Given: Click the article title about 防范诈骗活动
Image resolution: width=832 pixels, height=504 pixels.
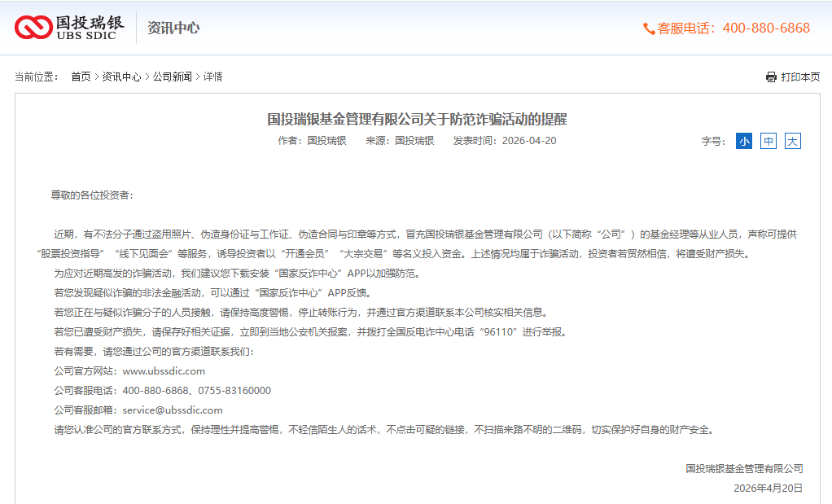Looking at the screenshot, I should (x=417, y=120).
